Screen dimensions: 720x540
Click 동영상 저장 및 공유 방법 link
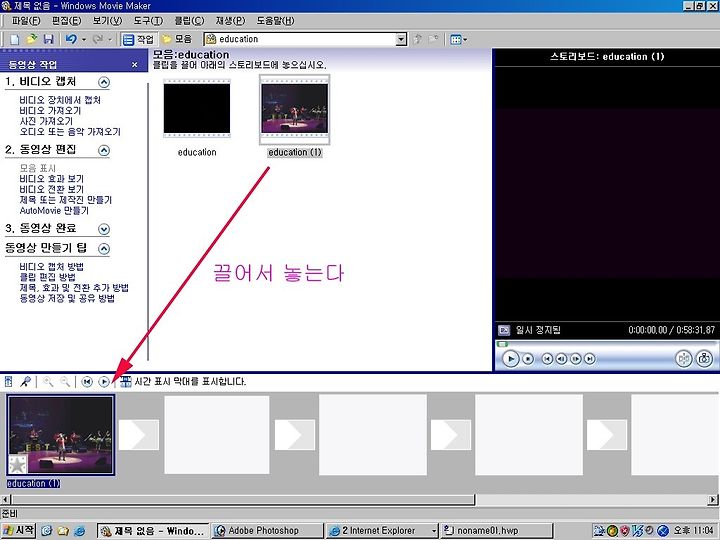(x=67, y=298)
